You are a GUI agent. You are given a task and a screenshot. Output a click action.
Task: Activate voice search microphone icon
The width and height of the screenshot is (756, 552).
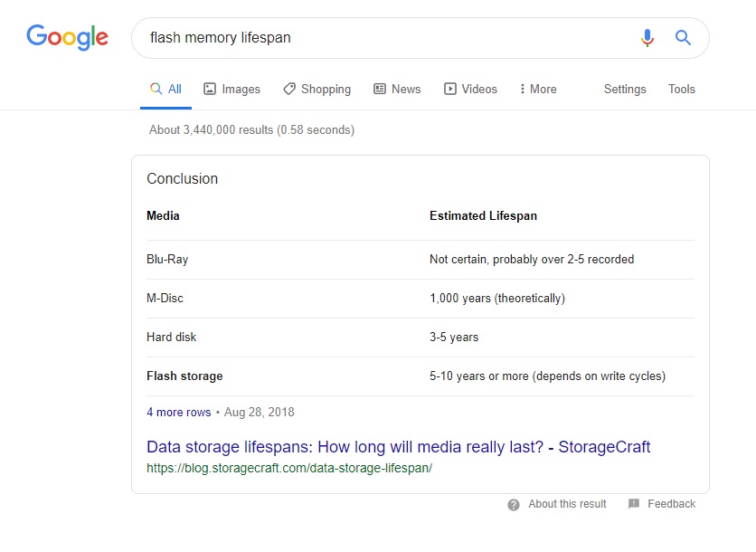647,38
